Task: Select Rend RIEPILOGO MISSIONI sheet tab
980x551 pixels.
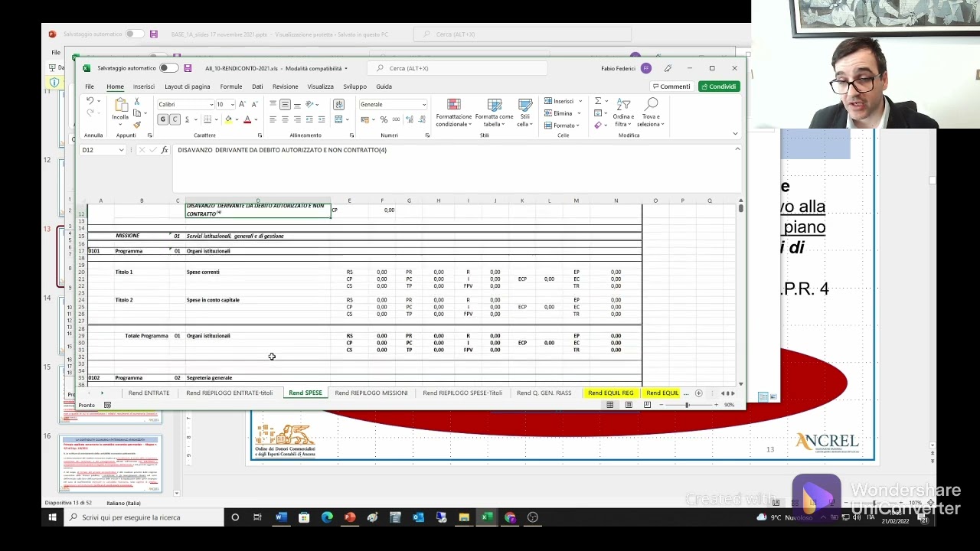Action: (x=371, y=393)
